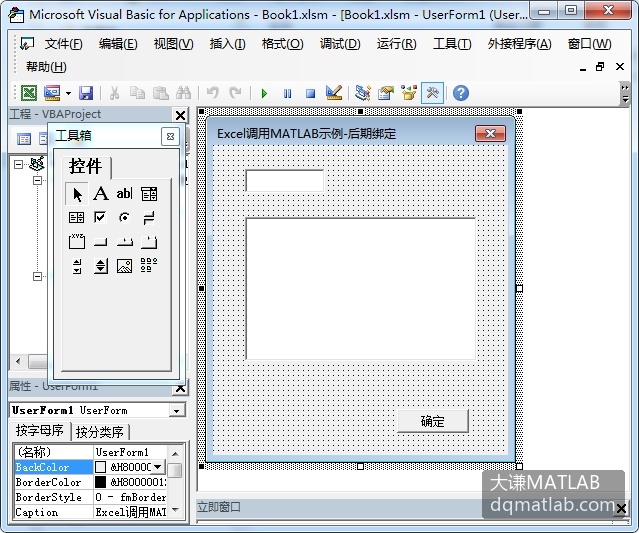The width and height of the screenshot is (639, 533).
Task: Select the CommandButton control tool
Action: pos(100,242)
